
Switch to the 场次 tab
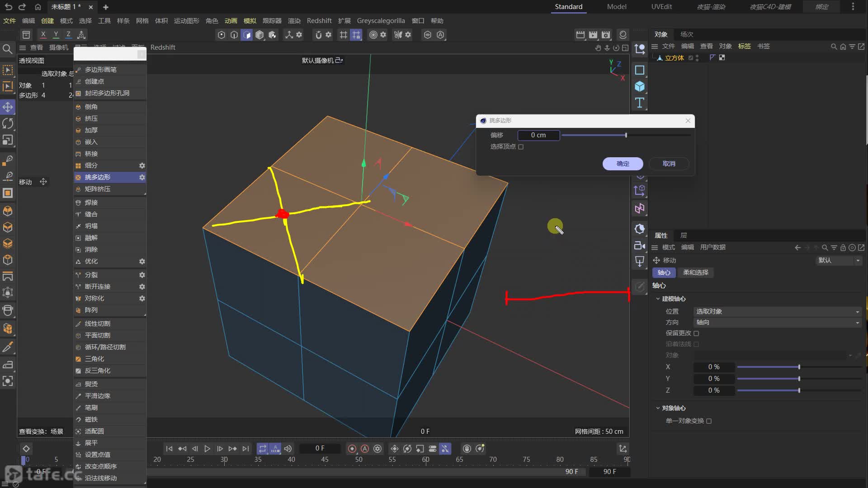(x=687, y=34)
